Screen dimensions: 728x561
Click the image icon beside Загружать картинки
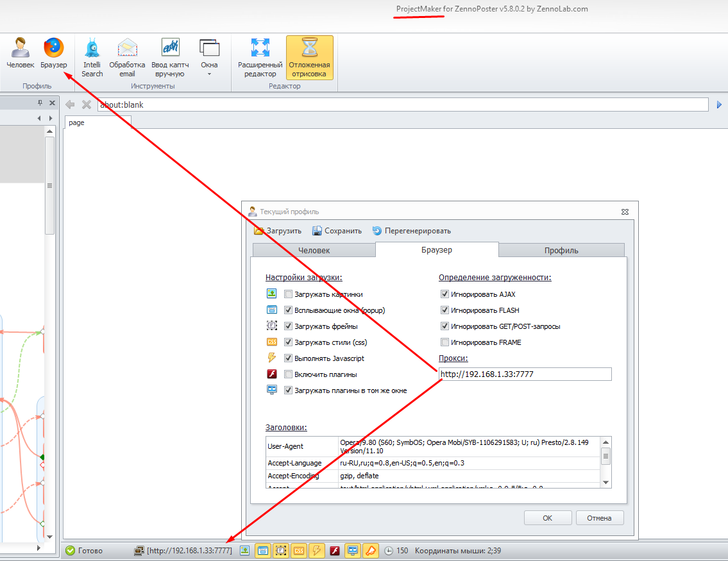pyautogui.click(x=271, y=294)
